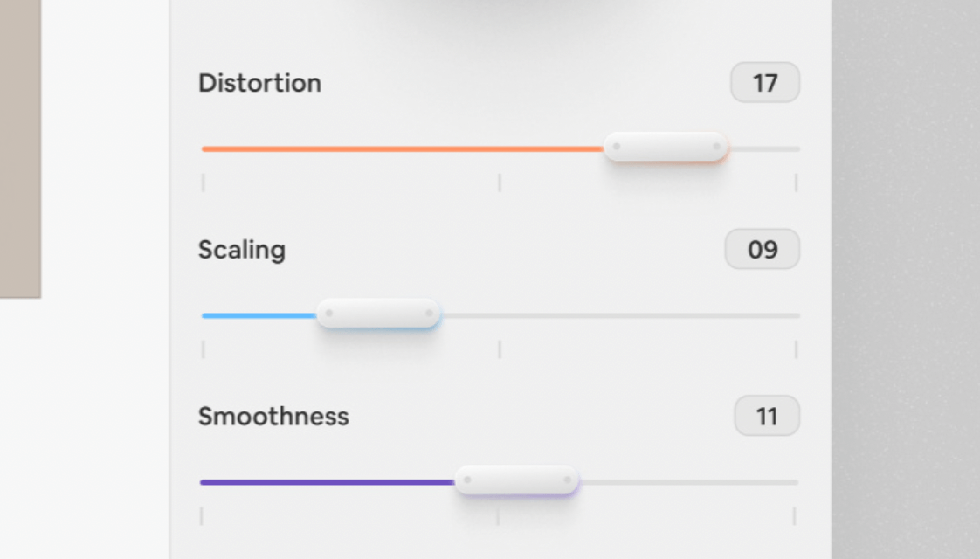This screenshot has height=559, width=980.
Task: Select the Scaling value field showing 09
Action: click(x=763, y=250)
